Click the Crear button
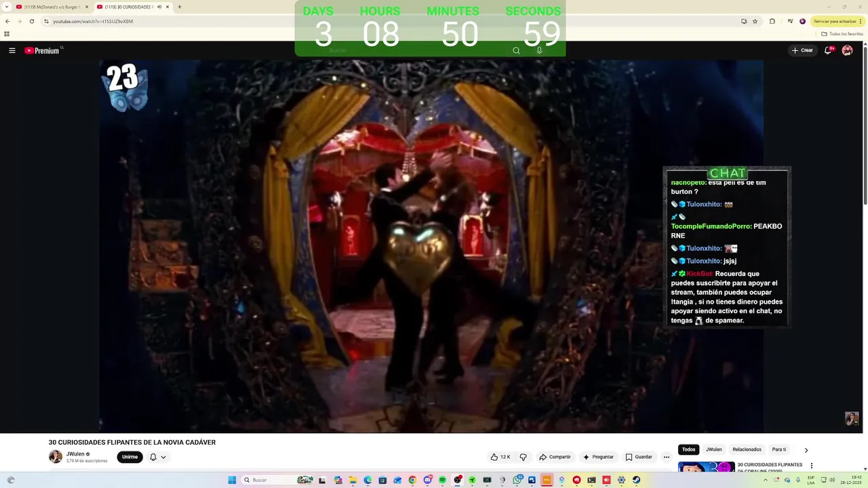The height and width of the screenshot is (488, 868). click(x=802, y=50)
